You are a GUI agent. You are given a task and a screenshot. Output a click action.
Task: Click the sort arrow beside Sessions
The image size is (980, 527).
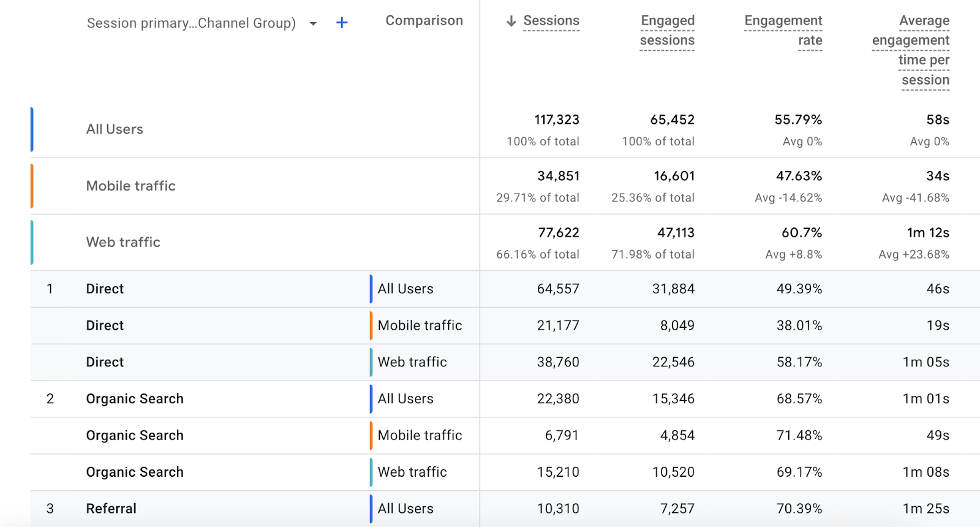[x=511, y=21]
